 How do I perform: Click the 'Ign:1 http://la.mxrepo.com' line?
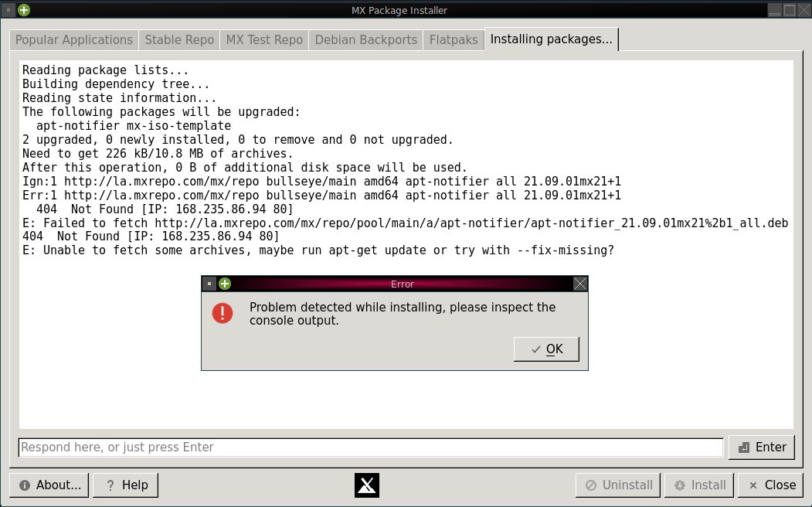(321, 182)
